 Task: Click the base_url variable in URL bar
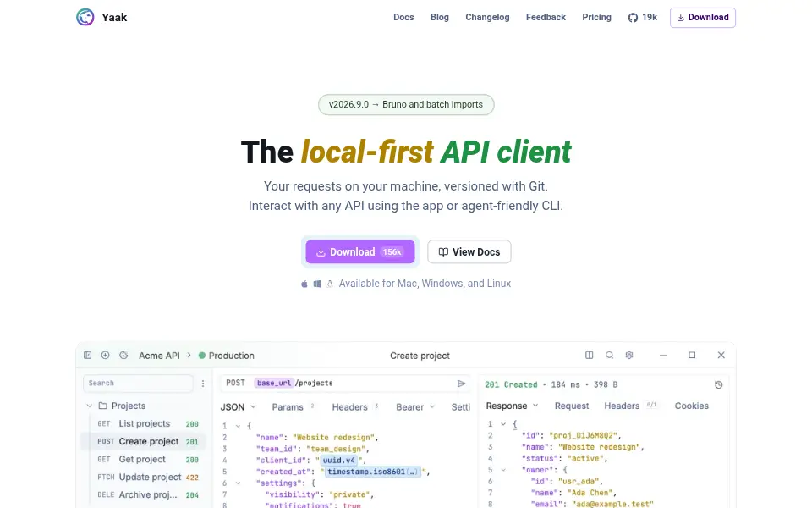click(274, 383)
